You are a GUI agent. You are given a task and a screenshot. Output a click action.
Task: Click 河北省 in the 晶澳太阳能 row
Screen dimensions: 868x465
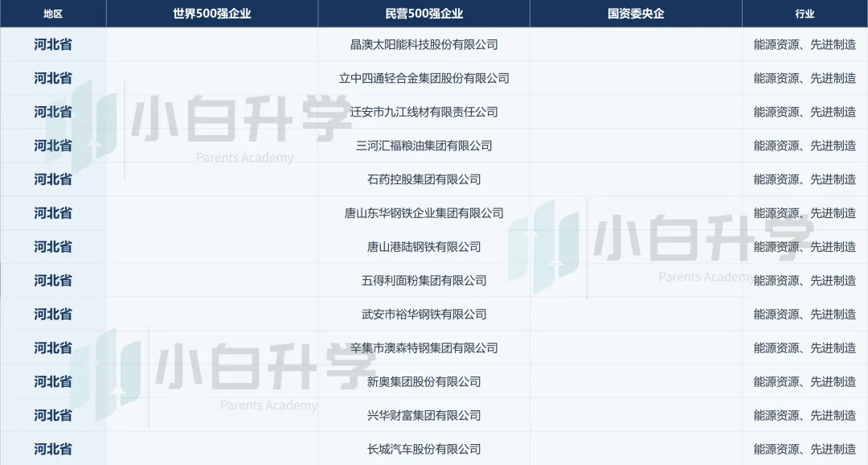click(x=53, y=44)
